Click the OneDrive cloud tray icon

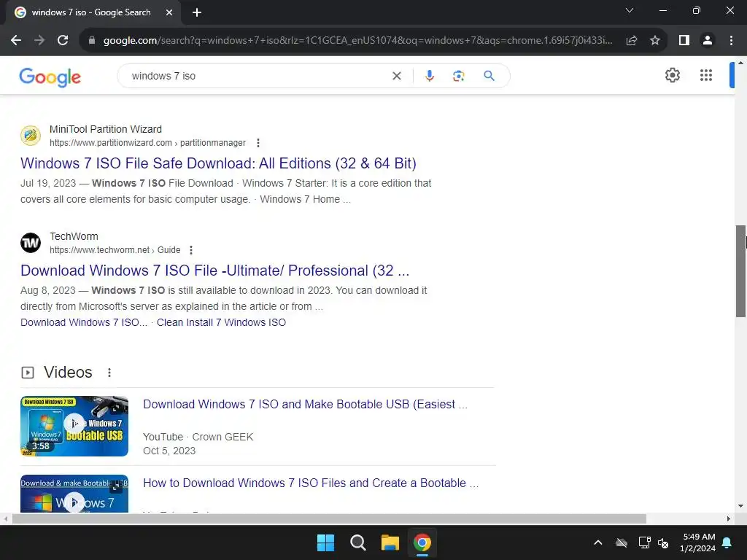[x=622, y=542]
